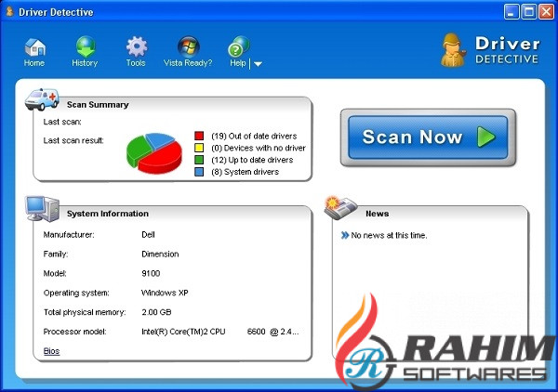
Task: Click the No news at this time entry
Action: (389, 235)
